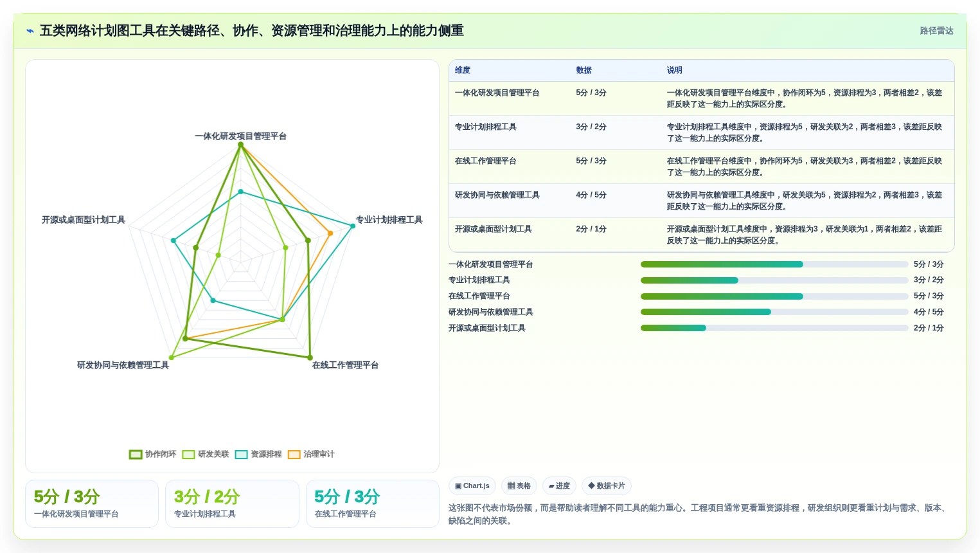
Task: Click the 治理审计 legend label
Action: pos(319,455)
